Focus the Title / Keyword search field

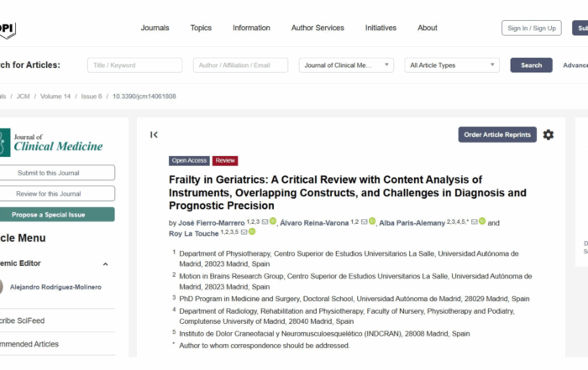click(135, 65)
